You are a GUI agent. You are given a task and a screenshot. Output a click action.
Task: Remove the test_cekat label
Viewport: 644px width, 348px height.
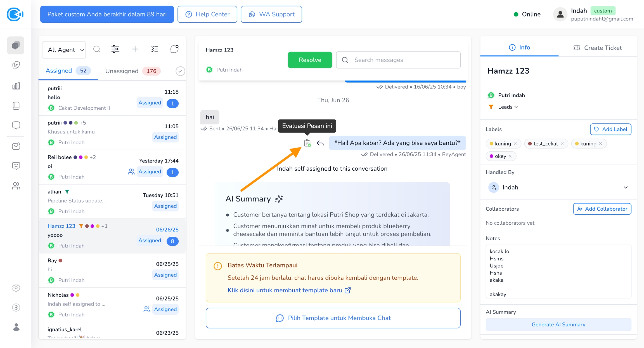coord(562,144)
